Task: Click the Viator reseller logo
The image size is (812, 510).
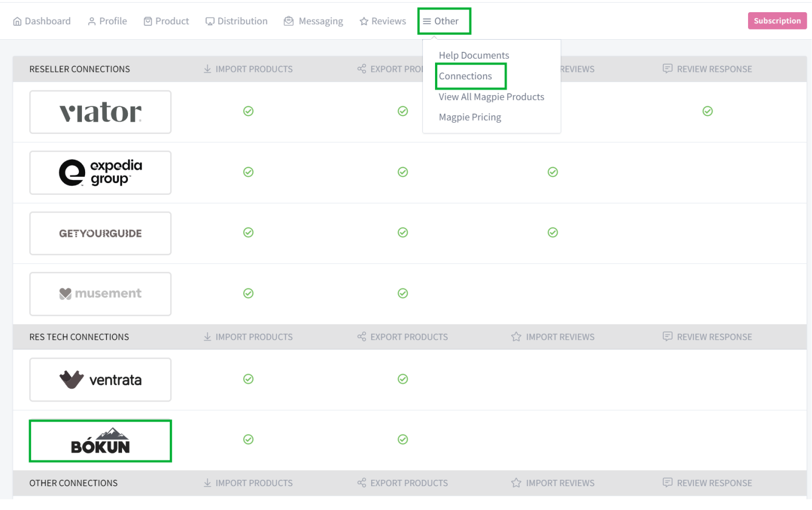Action: (100, 112)
